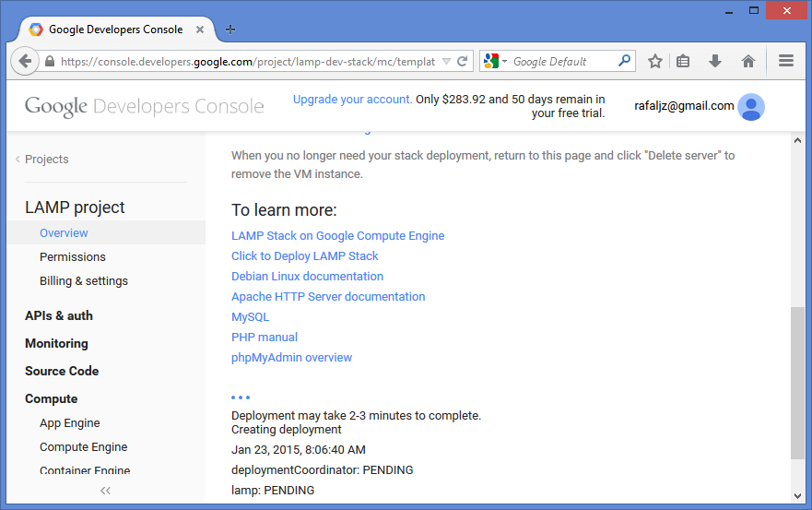The image size is (812, 510).
Task: Open the blue account avatar icon
Action: tap(751, 107)
